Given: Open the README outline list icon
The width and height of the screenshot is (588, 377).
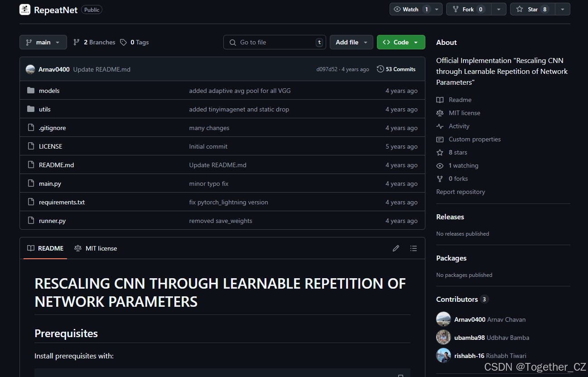Looking at the screenshot, I should pos(413,248).
